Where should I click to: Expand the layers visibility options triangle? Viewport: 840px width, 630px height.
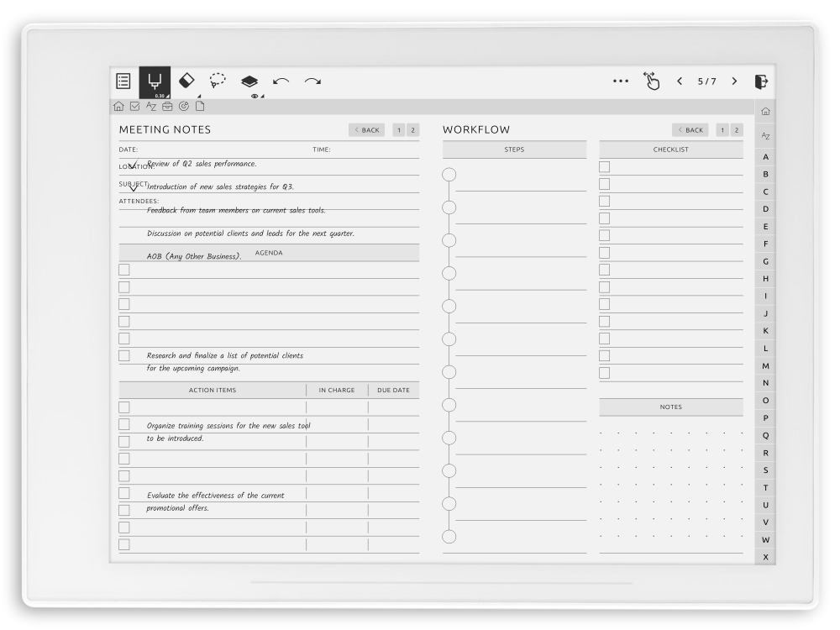tap(263, 95)
